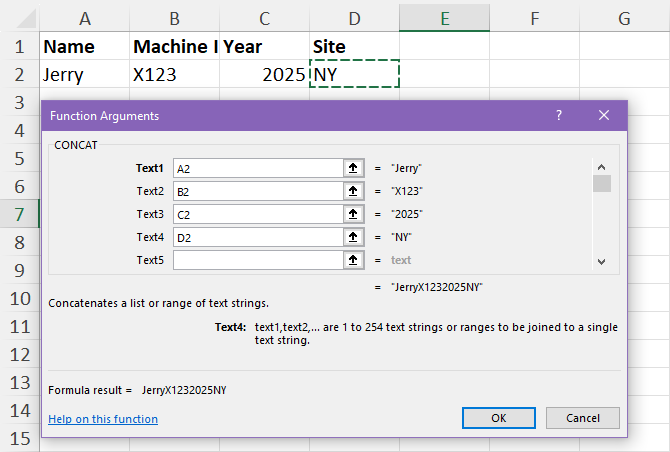
Task: Select cell containing Jerry
Action: click(85, 74)
